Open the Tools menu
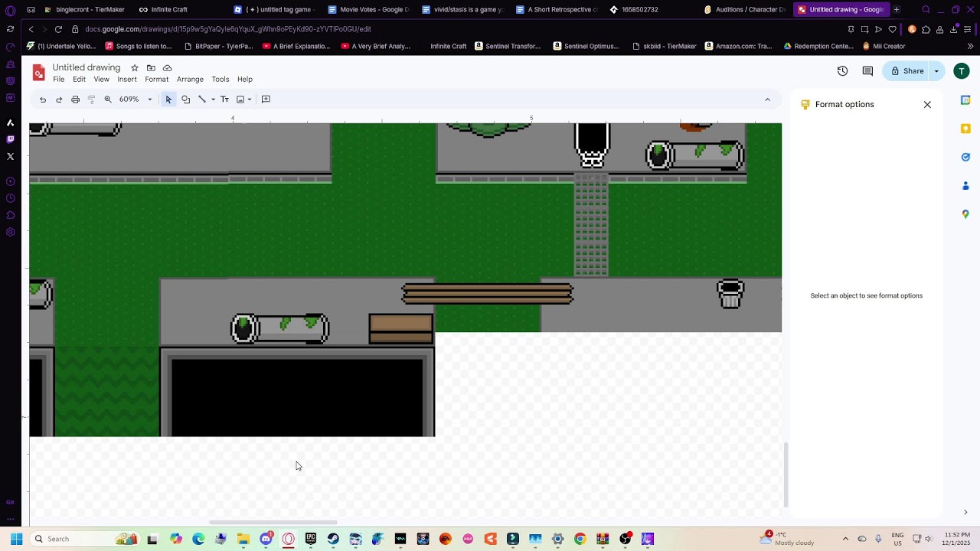The height and width of the screenshot is (551, 980). tap(220, 80)
